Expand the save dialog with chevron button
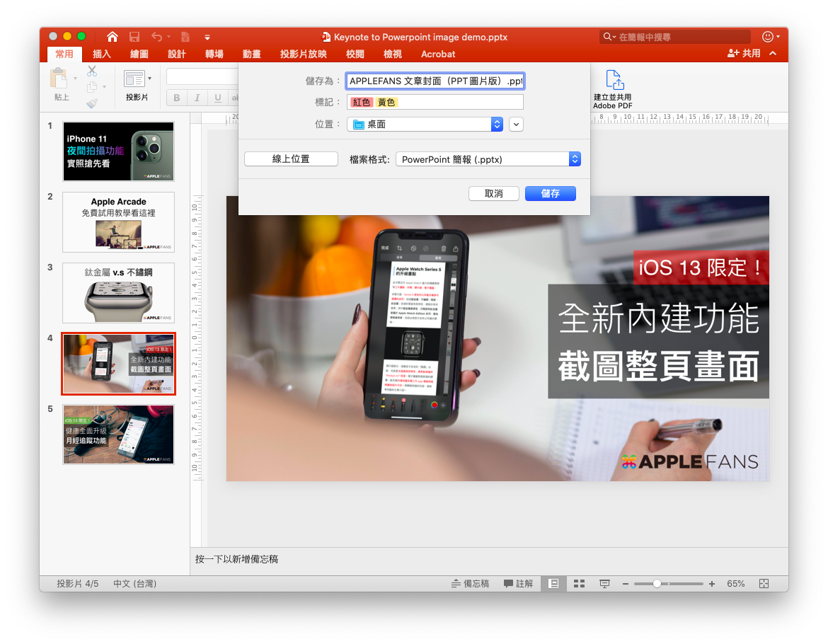Image resolution: width=828 pixels, height=644 pixels. click(x=517, y=125)
